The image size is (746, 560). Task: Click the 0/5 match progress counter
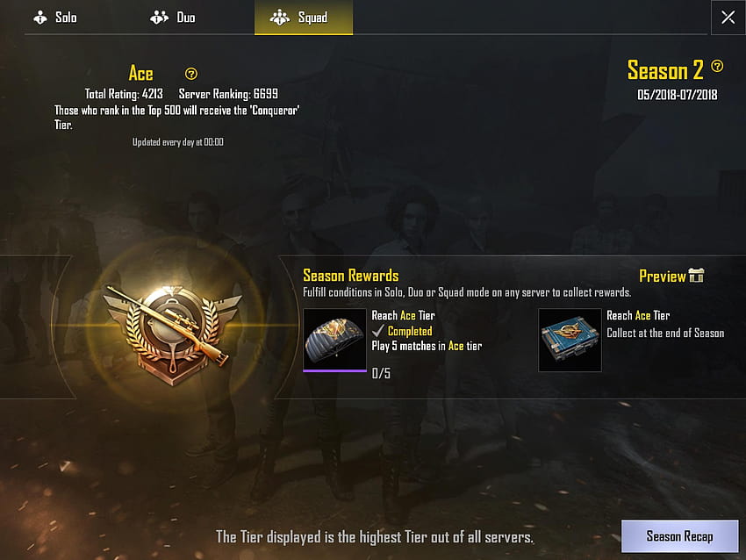pyautogui.click(x=381, y=374)
